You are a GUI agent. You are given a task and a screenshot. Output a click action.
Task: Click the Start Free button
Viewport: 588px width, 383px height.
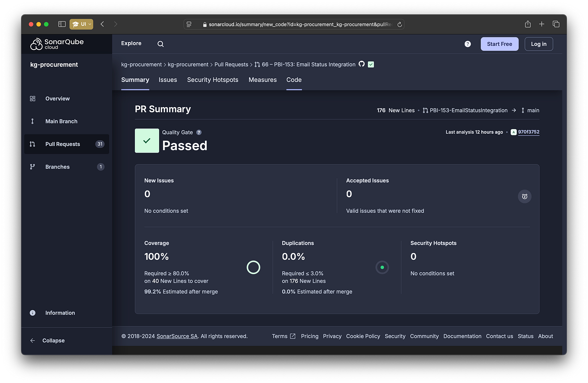(x=500, y=44)
